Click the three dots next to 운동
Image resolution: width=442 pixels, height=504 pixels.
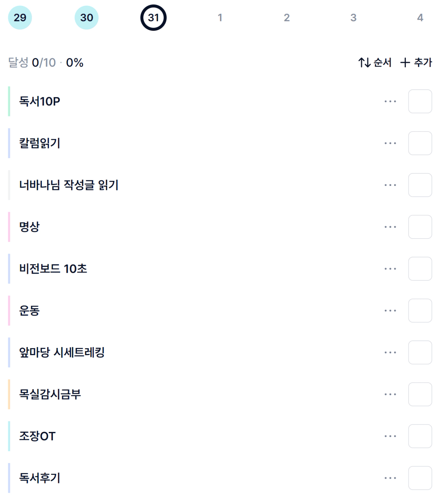click(x=390, y=311)
